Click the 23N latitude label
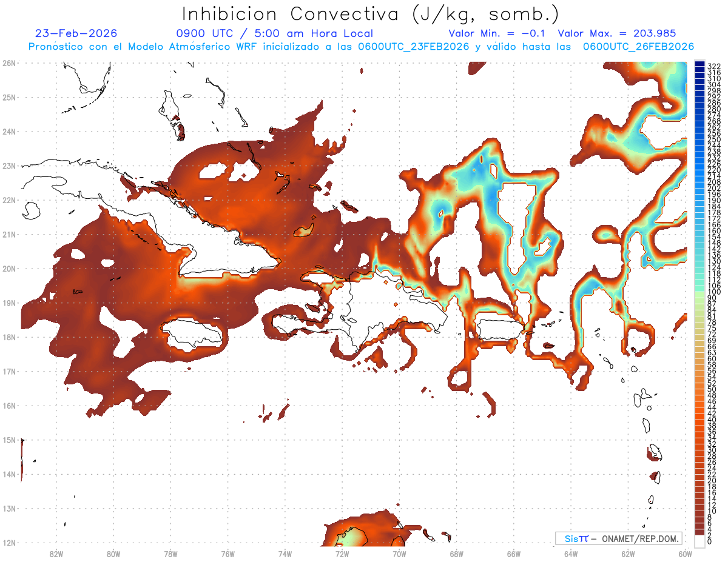Image resolution: width=728 pixels, height=562 pixels. (8, 166)
